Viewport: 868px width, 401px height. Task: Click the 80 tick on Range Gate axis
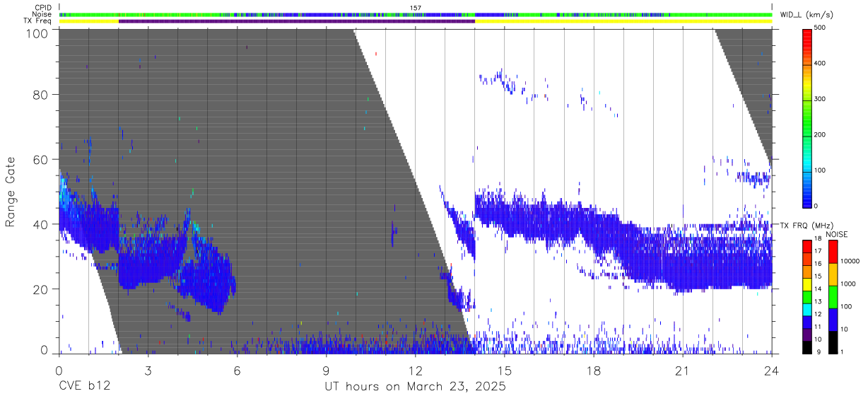(42, 95)
